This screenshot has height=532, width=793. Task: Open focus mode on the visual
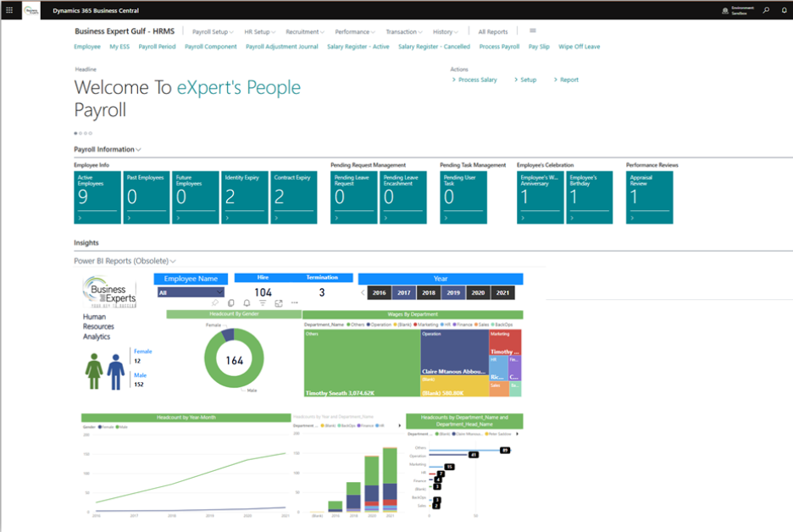[x=279, y=303]
